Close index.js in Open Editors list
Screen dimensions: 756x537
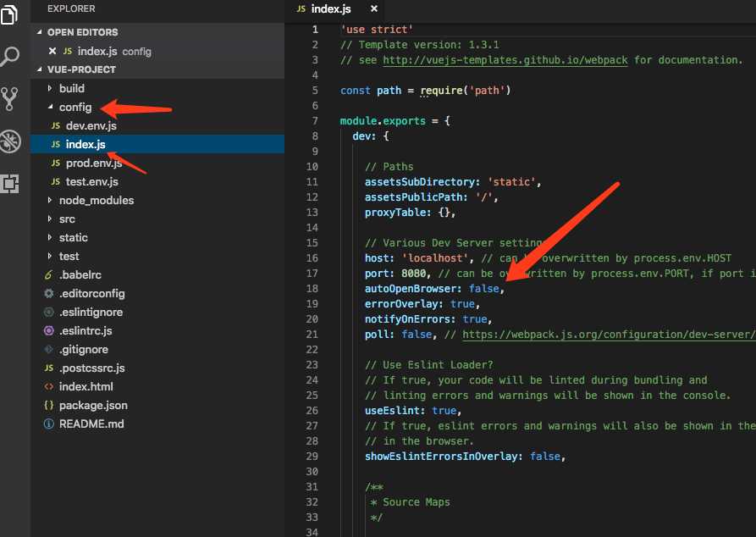[52, 51]
